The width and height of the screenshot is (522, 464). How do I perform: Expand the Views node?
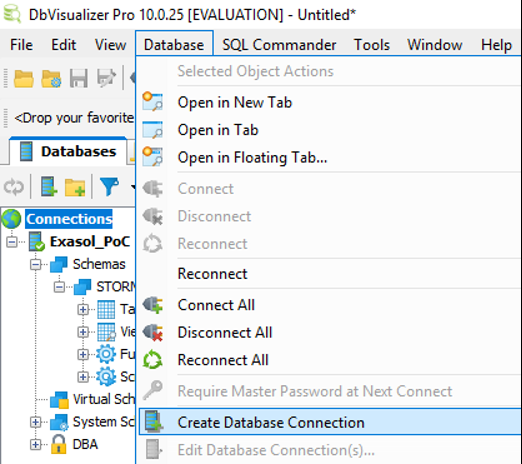coord(83,332)
